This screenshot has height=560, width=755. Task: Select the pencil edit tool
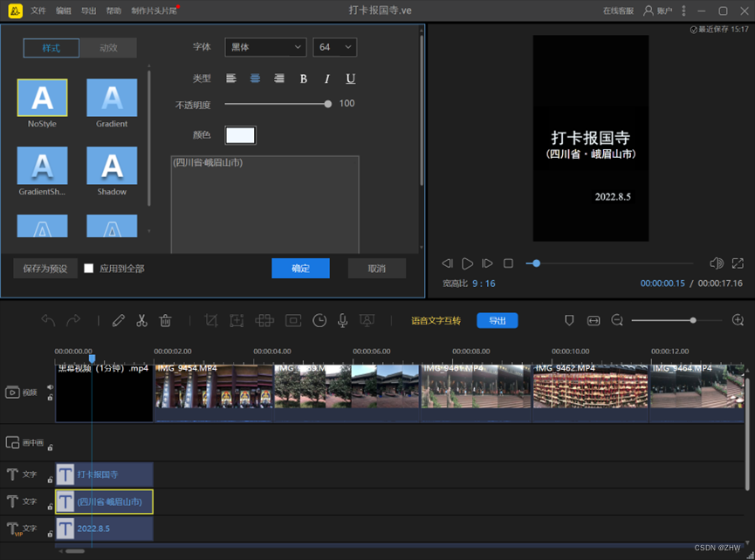click(x=119, y=320)
